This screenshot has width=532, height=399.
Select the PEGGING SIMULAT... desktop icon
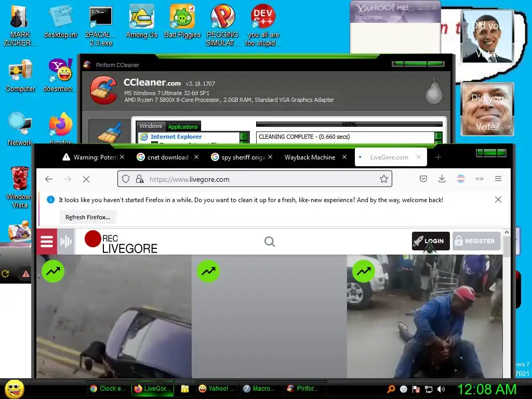[x=222, y=25]
